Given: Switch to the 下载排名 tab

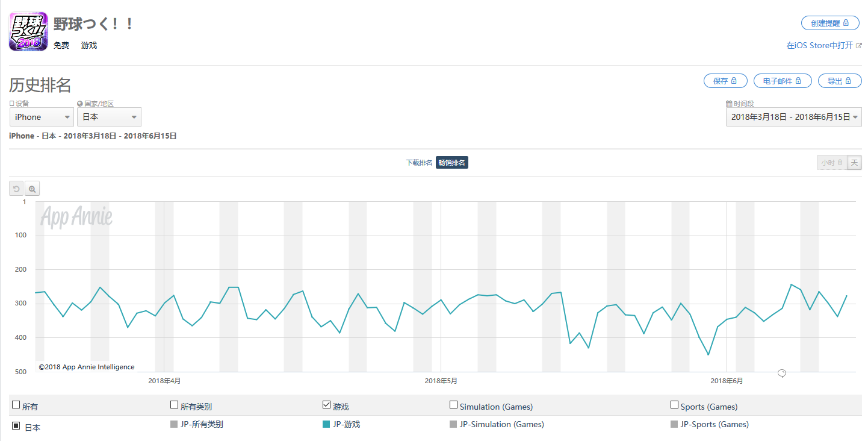Looking at the screenshot, I should 419,163.
